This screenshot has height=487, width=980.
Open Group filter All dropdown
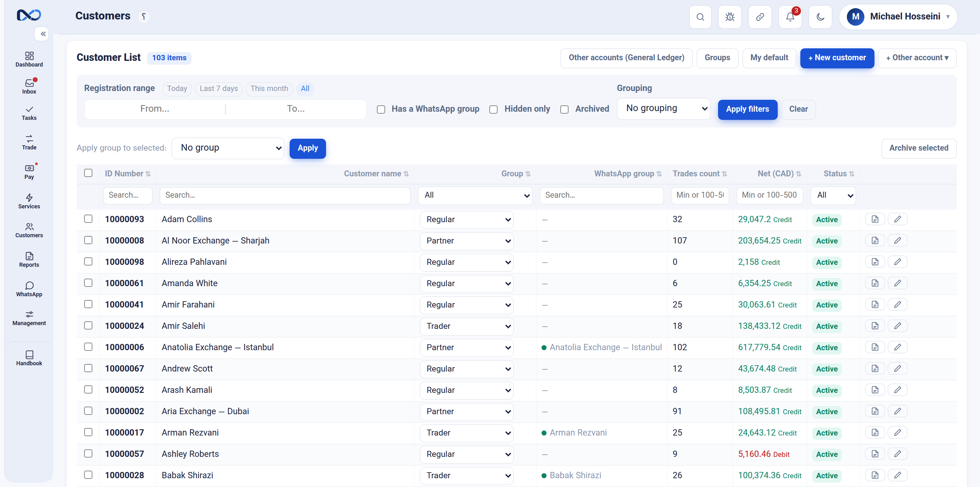pyautogui.click(x=475, y=195)
